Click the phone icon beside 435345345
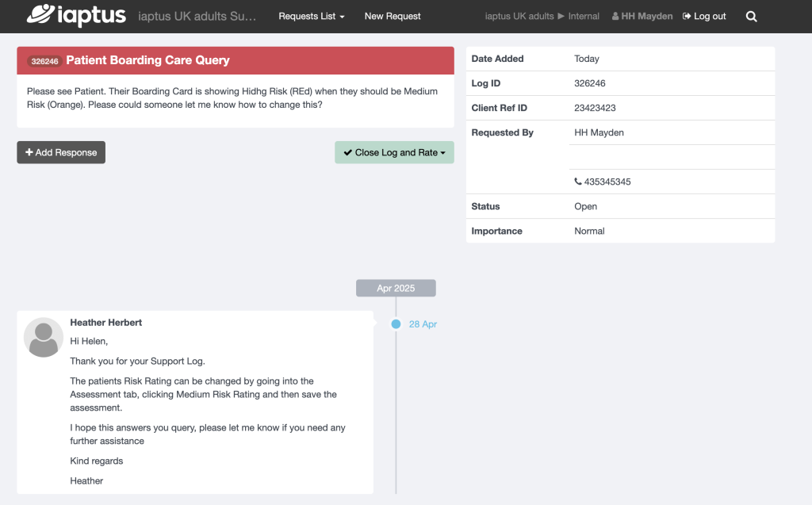This screenshot has height=505, width=812. click(578, 182)
